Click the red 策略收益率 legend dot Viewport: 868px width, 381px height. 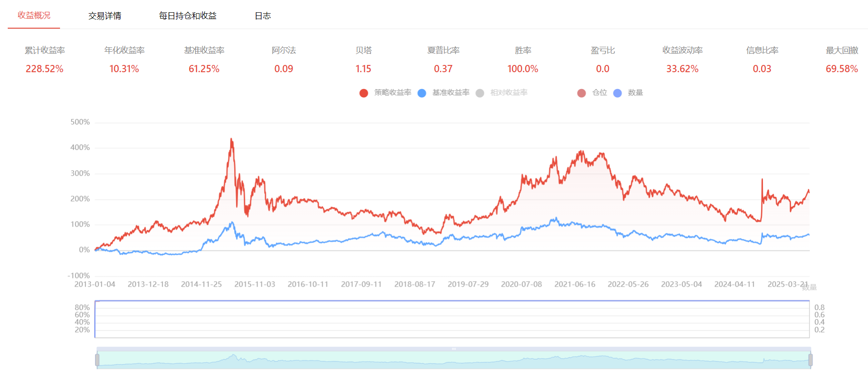363,93
